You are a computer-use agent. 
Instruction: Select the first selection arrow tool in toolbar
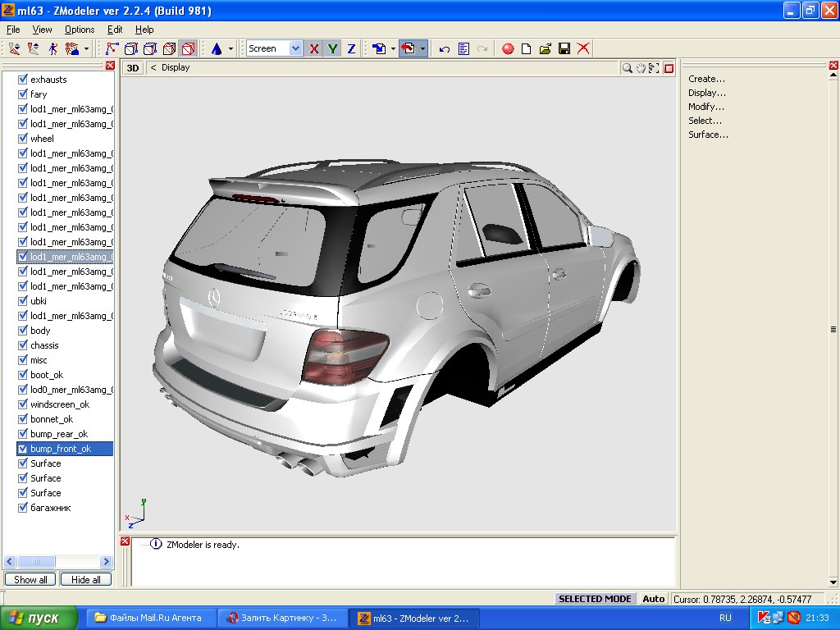(14, 48)
